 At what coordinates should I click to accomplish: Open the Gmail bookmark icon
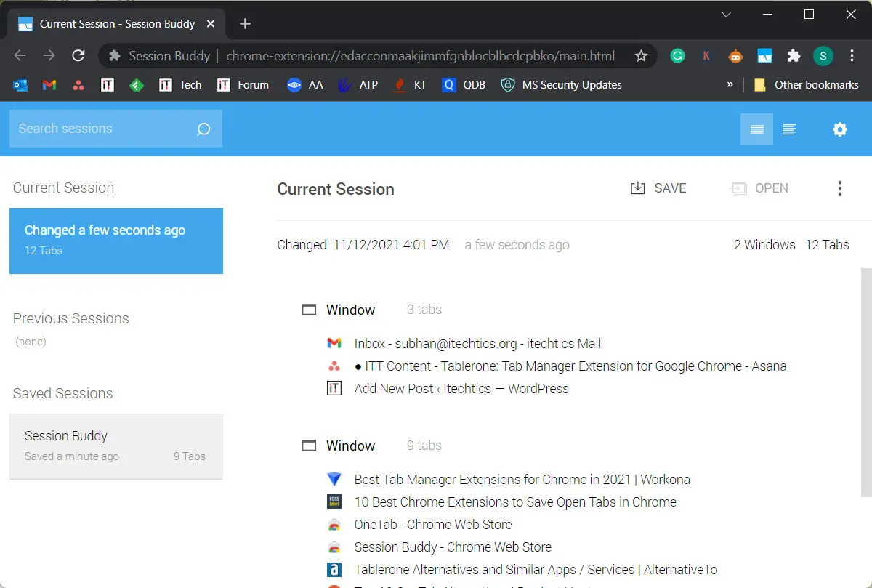[49, 85]
